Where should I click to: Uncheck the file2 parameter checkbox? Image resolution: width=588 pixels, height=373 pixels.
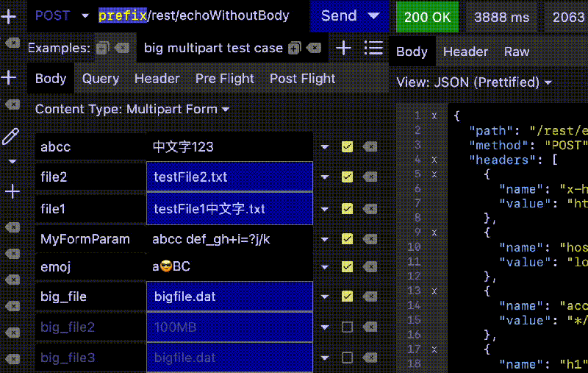pos(347,177)
